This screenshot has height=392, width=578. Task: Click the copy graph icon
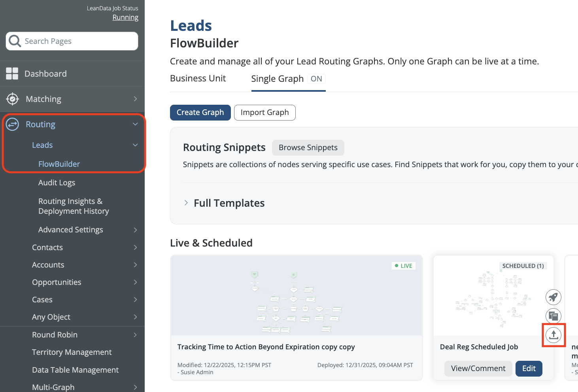tap(553, 316)
